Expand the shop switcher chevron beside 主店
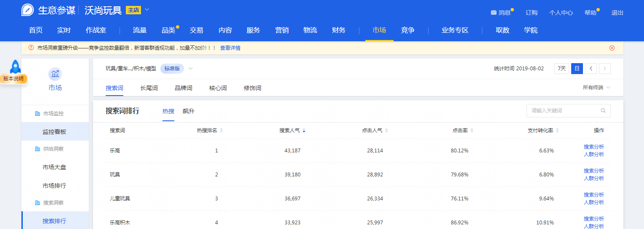Viewport: 644px width, 229px height. coord(147,9)
